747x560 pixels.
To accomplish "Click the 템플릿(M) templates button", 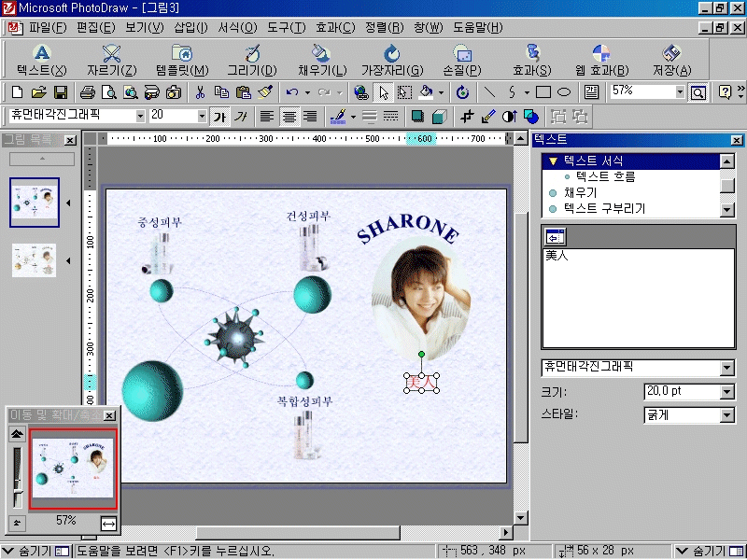I will [x=182, y=60].
